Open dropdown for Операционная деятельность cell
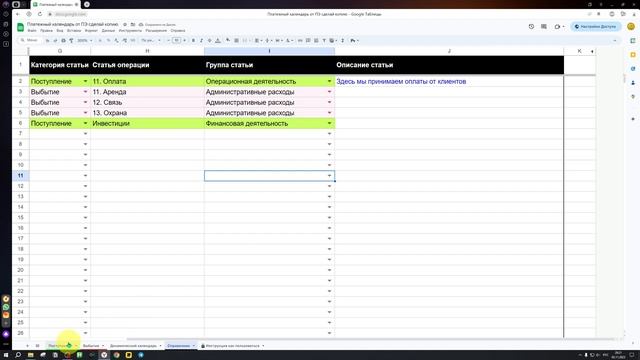The width and height of the screenshot is (640, 360). click(x=329, y=81)
